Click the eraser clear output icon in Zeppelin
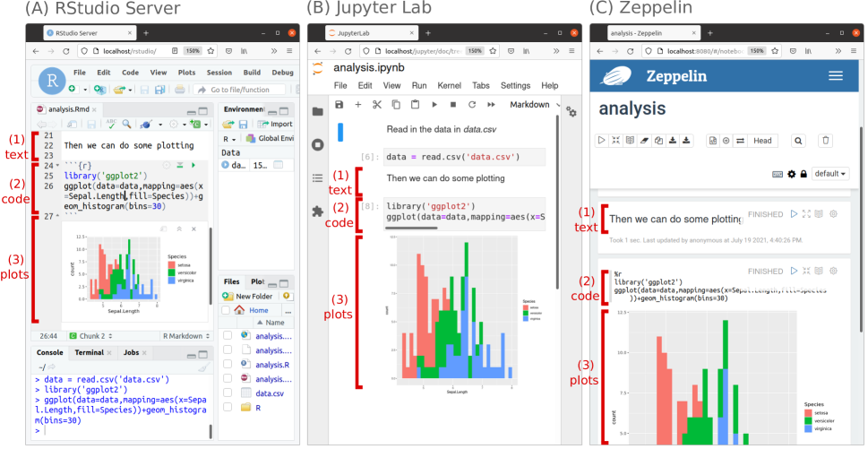 pyautogui.click(x=644, y=141)
